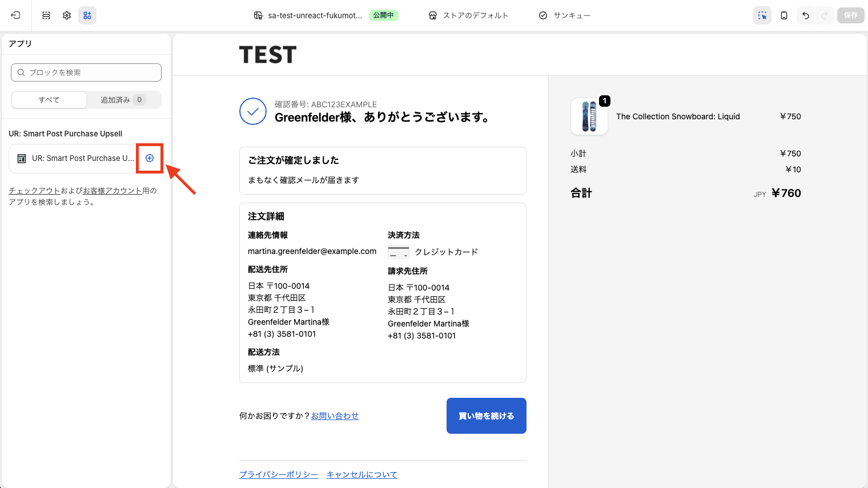Screen dimensions: 868x488
Task: Select the Apps panel icon
Action: tap(87, 15)
